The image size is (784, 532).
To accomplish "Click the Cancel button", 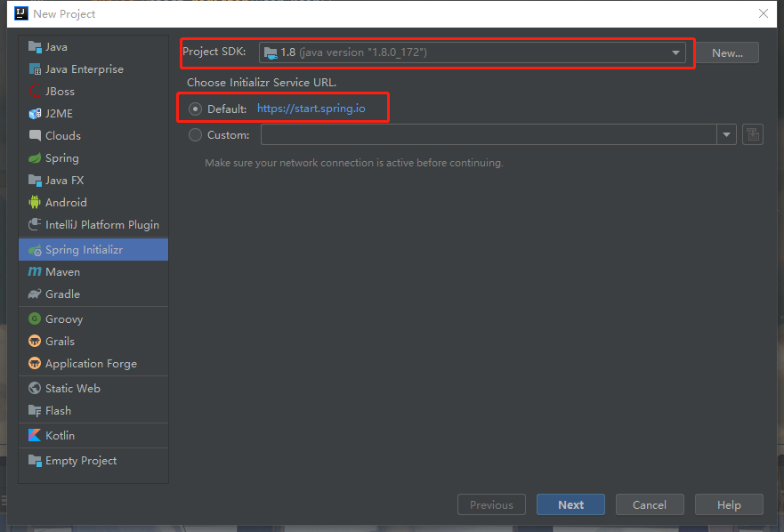I will 650,504.
